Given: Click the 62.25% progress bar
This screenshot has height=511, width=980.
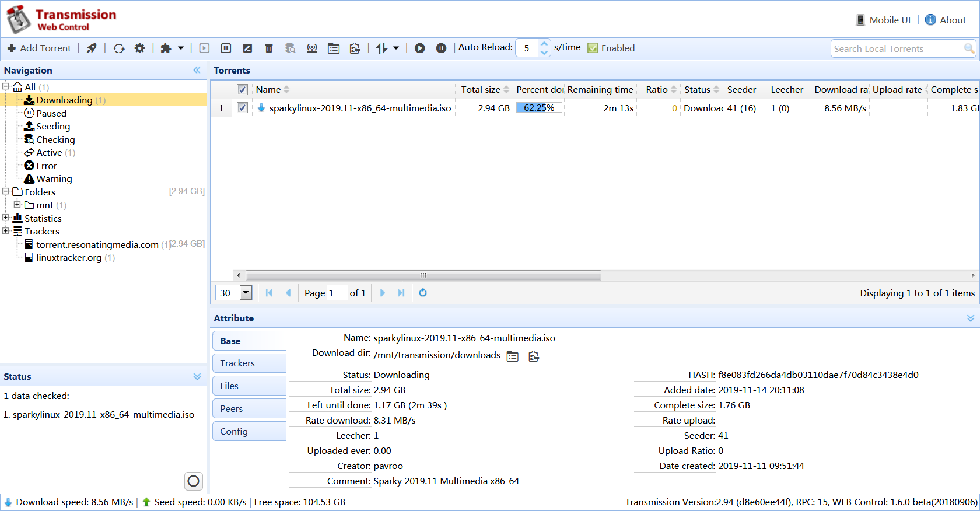Looking at the screenshot, I should tap(539, 108).
